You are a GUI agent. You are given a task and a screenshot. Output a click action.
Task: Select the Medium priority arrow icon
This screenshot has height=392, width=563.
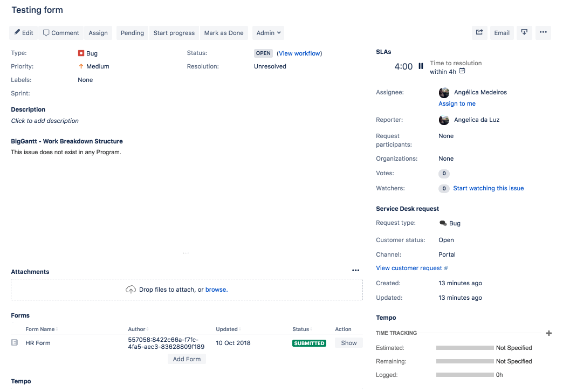[x=80, y=66]
